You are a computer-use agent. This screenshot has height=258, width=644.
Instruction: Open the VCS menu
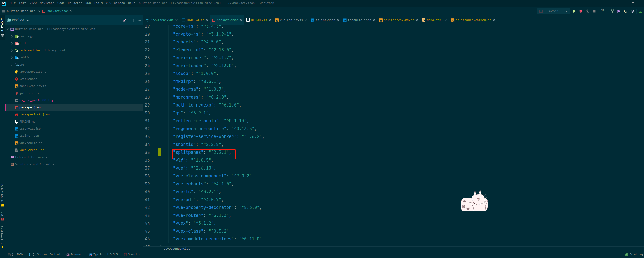point(108,3)
